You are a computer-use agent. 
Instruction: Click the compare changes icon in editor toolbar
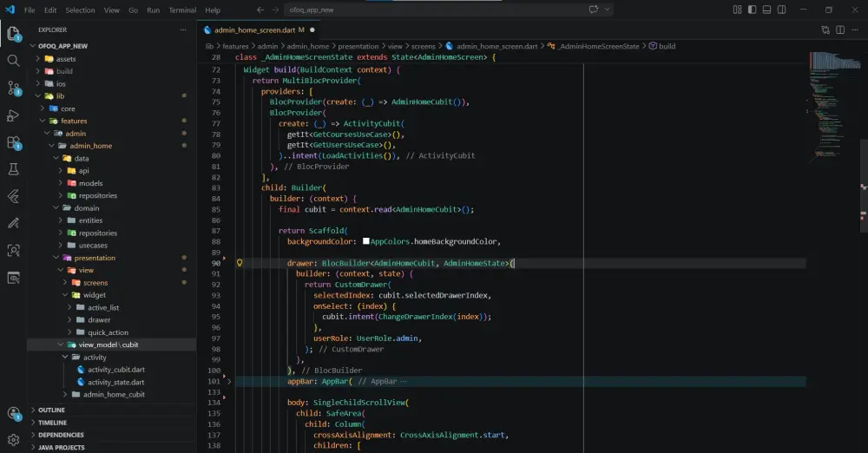click(x=825, y=30)
